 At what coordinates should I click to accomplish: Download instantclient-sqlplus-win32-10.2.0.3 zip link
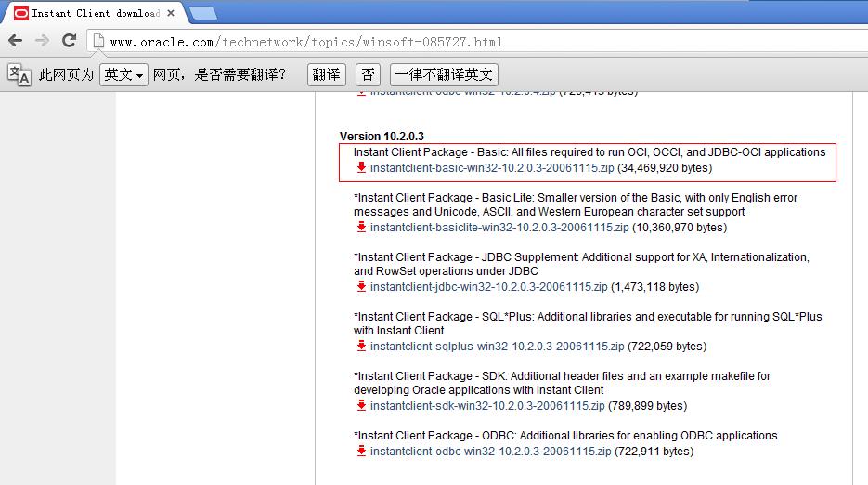(x=497, y=346)
